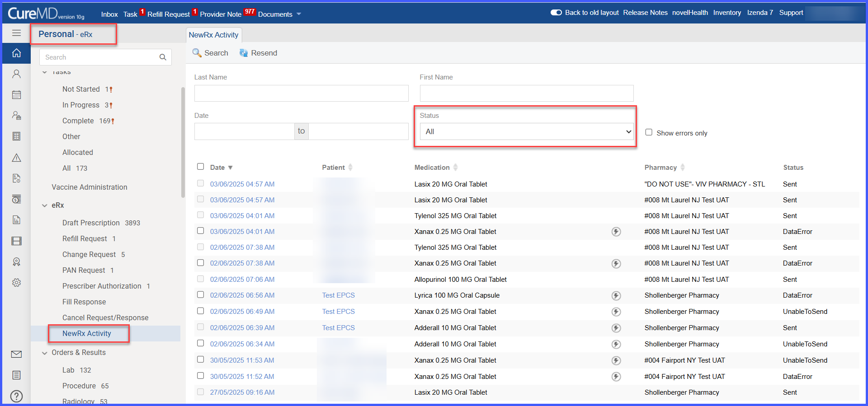Open Draft Prescription in the eRx tree
This screenshot has height=406, width=868.
[x=91, y=223]
